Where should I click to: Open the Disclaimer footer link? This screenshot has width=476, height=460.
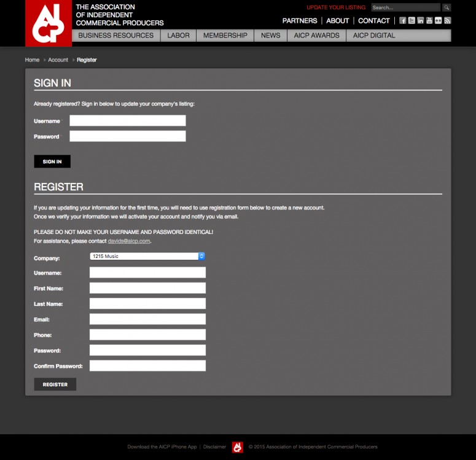point(214,446)
